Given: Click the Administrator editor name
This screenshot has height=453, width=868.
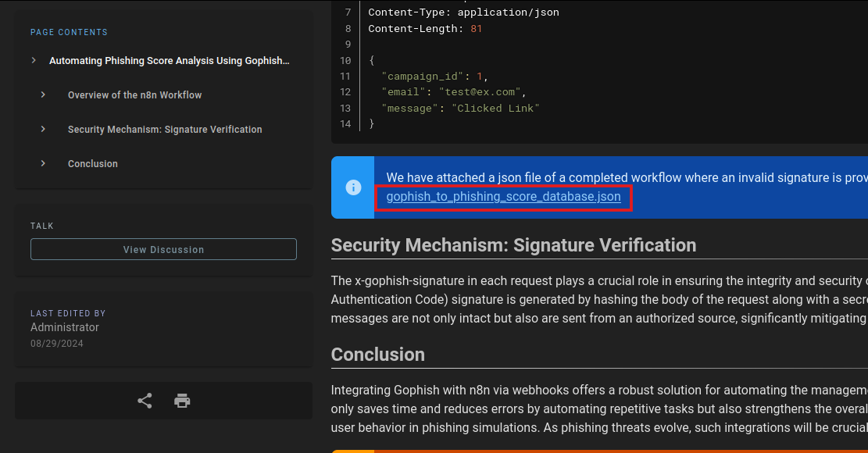Looking at the screenshot, I should 65,327.
